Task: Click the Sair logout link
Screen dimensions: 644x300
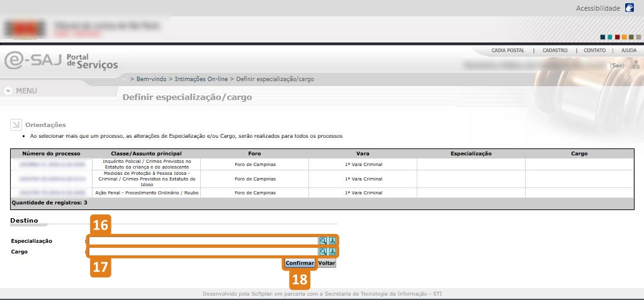Action: [x=616, y=65]
